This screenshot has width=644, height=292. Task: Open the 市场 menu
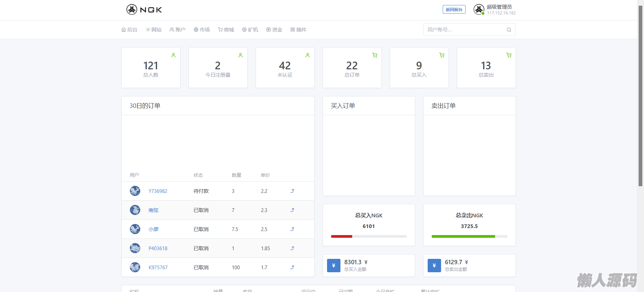pyautogui.click(x=202, y=30)
